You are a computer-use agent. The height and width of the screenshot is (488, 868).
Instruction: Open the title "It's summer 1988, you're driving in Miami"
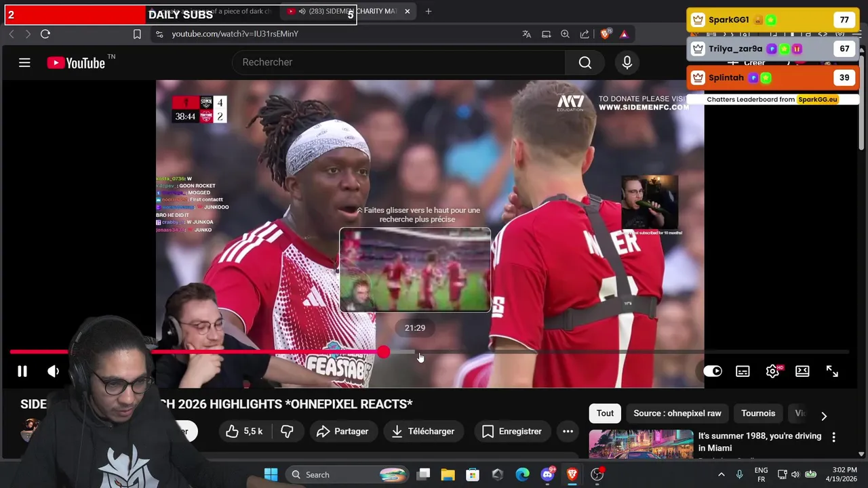pyautogui.click(x=759, y=442)
